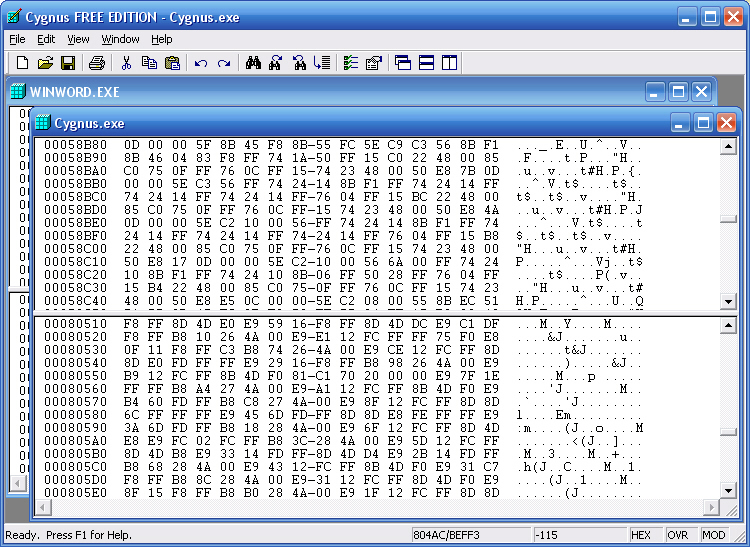Expand the Edit menu
The image size is (750, 547).
[x=46, y=39]
